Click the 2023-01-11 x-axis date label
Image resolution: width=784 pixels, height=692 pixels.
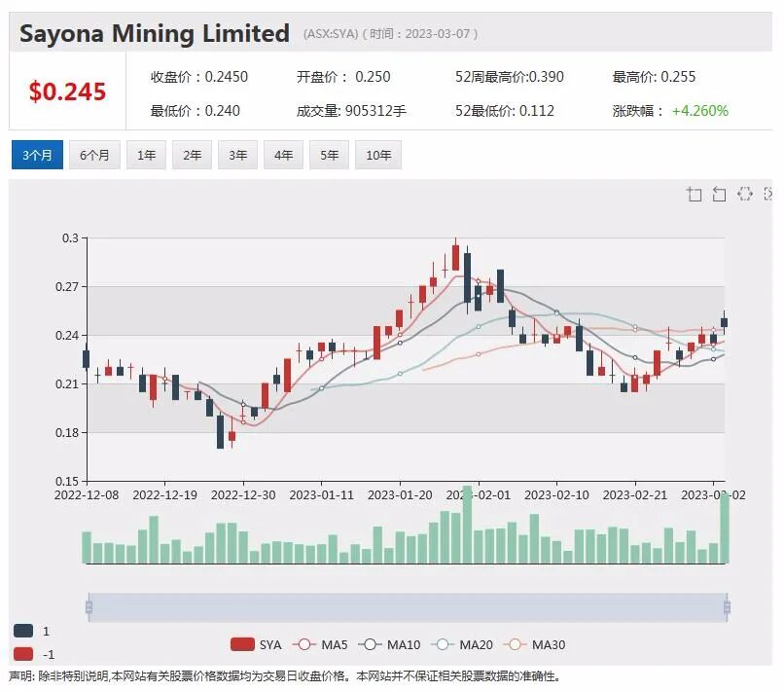pos(322,494)
